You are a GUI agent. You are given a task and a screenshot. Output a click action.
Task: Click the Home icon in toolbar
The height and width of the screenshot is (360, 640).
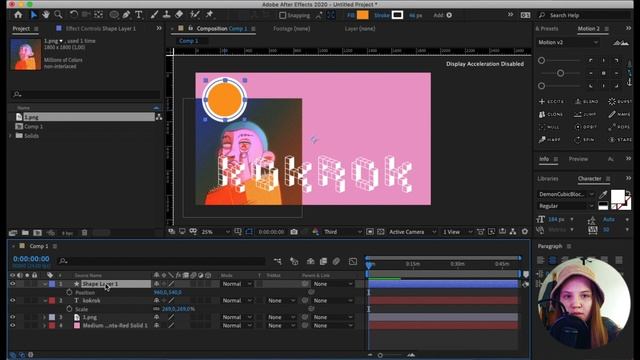pyautogui.click(x=18, y=15)
